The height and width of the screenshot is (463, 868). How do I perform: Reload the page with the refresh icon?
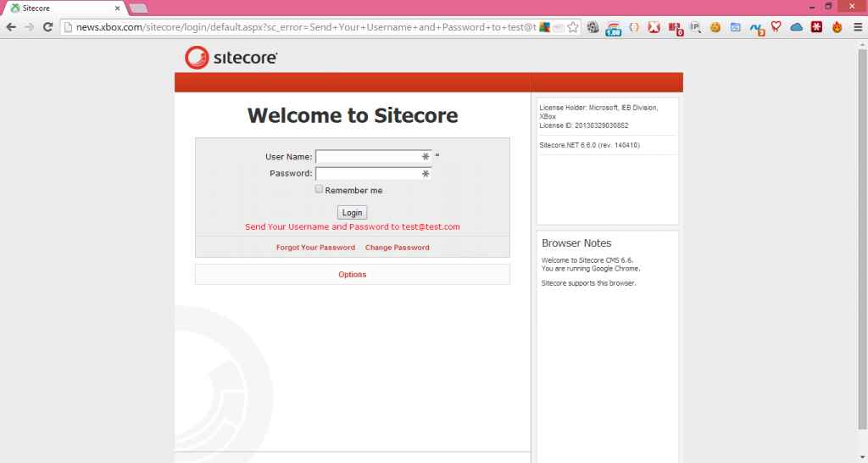[48, 27]
